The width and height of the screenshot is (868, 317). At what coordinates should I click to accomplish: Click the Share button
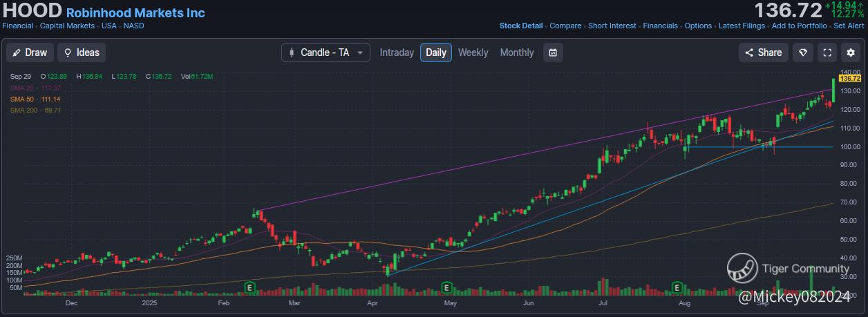(763, 52)
